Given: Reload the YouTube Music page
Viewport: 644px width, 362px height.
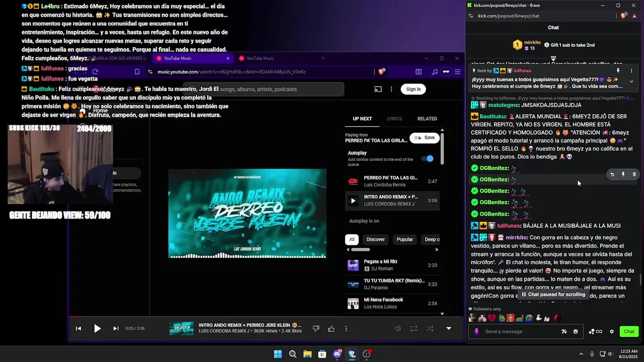Looking at the screenshot, I should [95, 72].
